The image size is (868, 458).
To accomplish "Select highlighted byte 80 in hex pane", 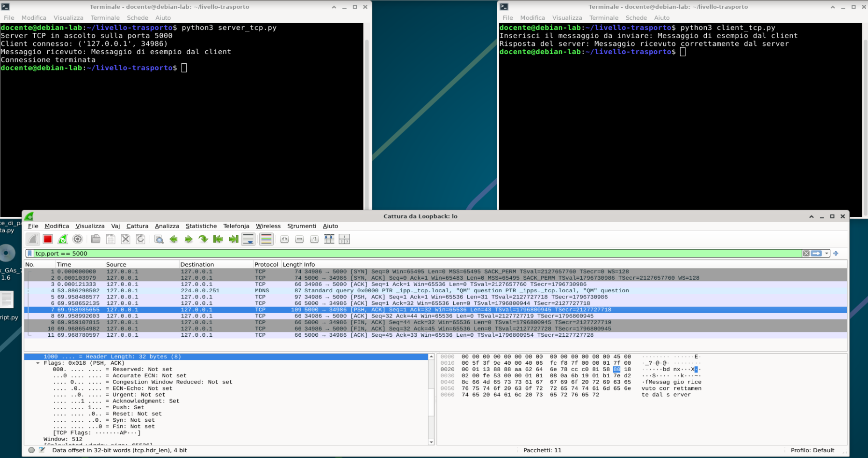I will click(x=616, y=369).
